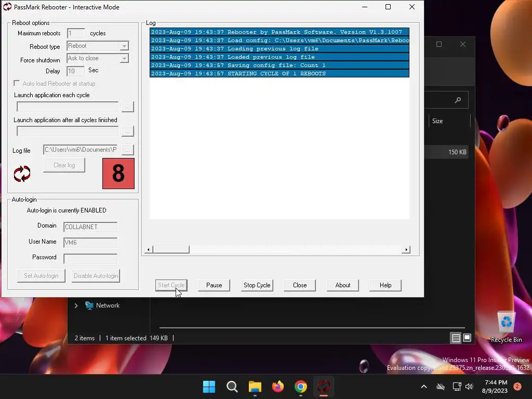
Task: Click the Rebooter circular arrows logo
Action: pos(22,174)
